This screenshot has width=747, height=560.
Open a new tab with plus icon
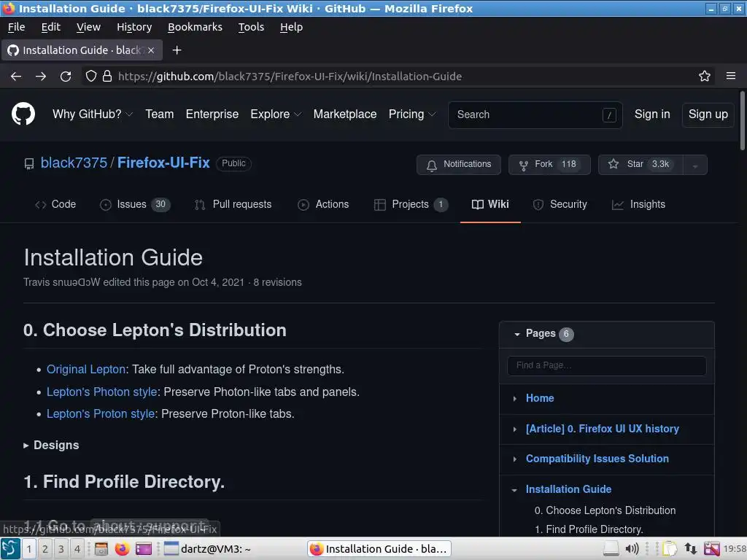(177, 50)
